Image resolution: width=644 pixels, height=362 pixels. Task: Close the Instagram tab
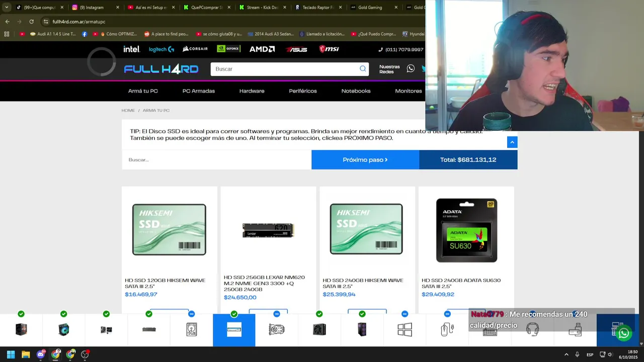(118, 8)
